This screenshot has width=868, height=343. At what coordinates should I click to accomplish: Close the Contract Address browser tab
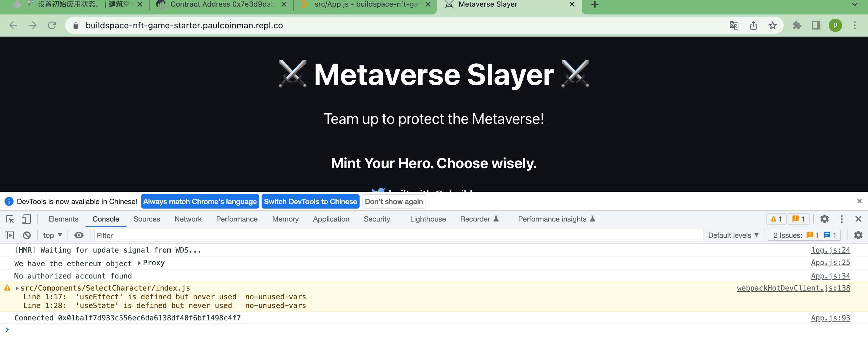click(284, 5)
